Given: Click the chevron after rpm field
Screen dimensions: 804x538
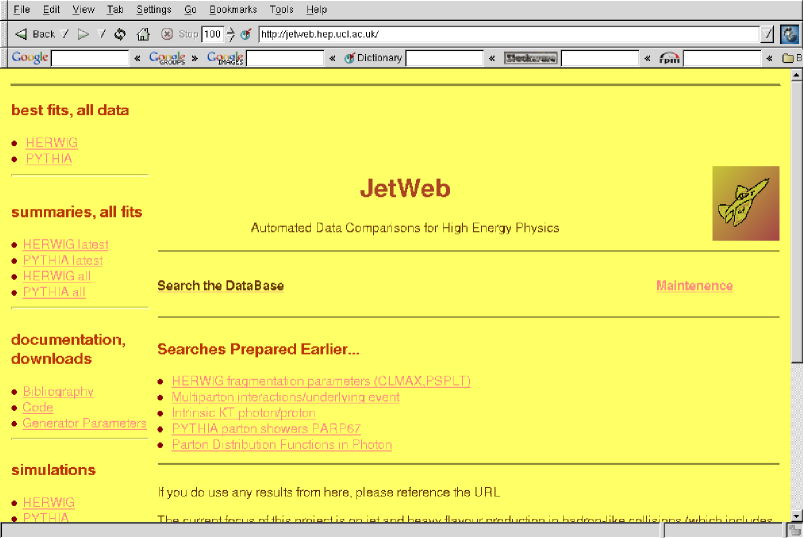Looking at the screenshot, I should coord(770,58).
